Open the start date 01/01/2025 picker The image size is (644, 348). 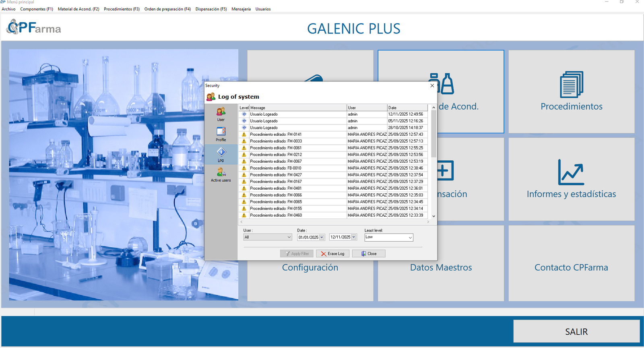pyautogui.click(x=322, y=237)
